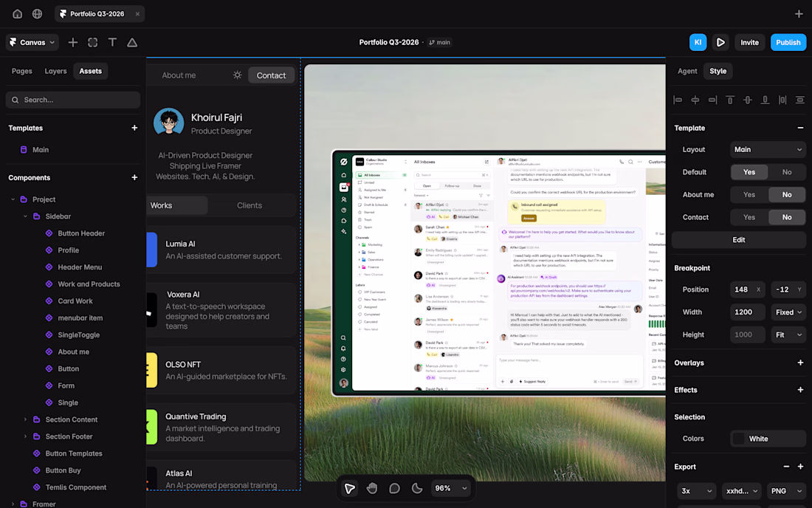Collapse the Project folder

(x=13, y=199)
